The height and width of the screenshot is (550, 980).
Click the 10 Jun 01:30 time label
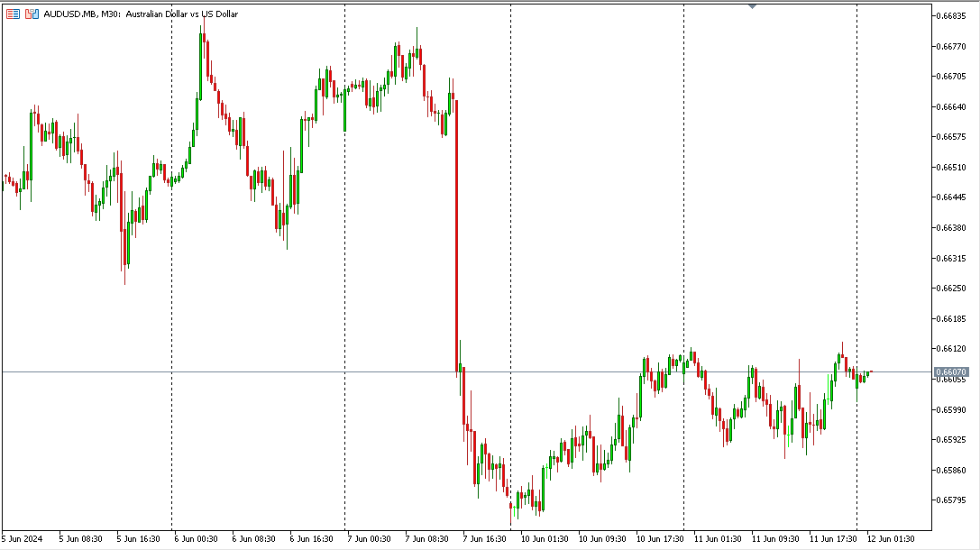[544, 539]
